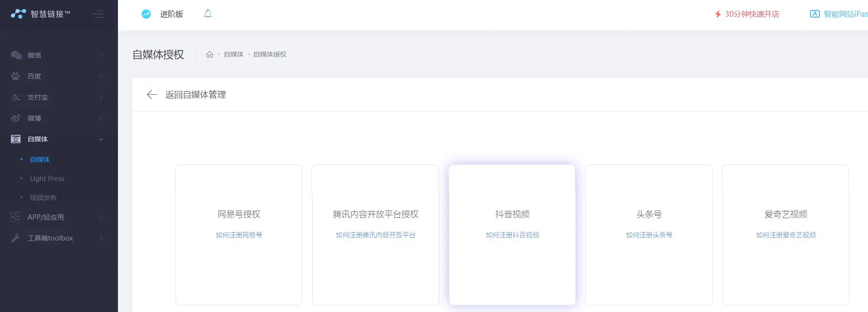Click the back arrow icon
The image size is (868, 312).
point(152,95)
